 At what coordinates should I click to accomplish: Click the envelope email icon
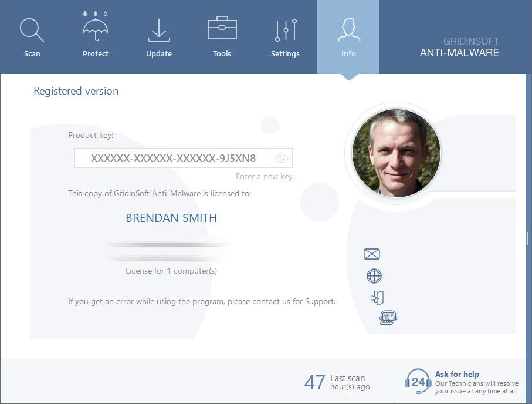[372, 254]
